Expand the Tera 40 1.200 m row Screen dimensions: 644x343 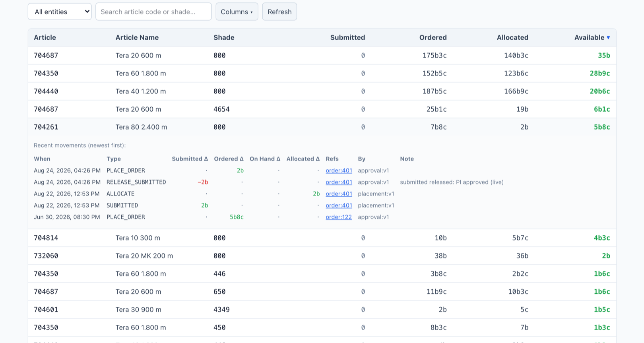point(322,91)
